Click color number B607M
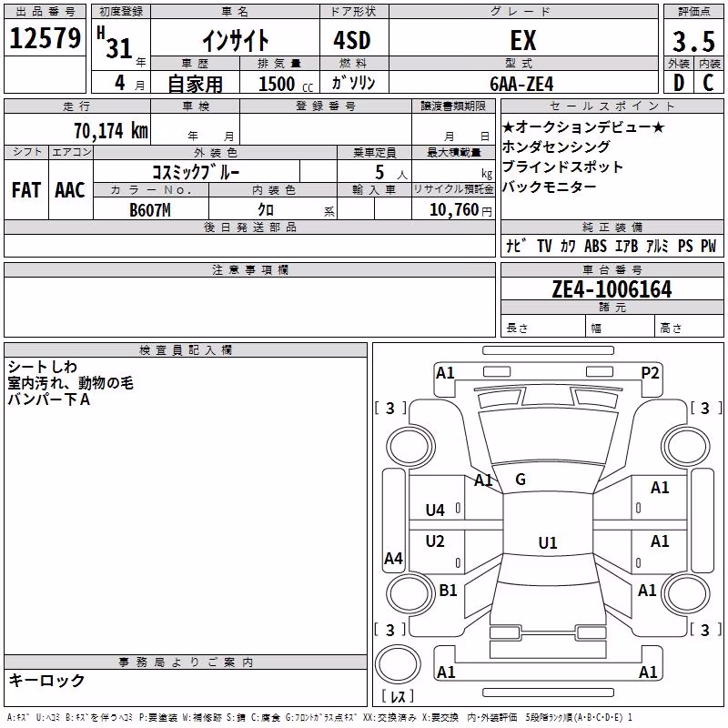728x728 pixels. click(x=150, y=210)
